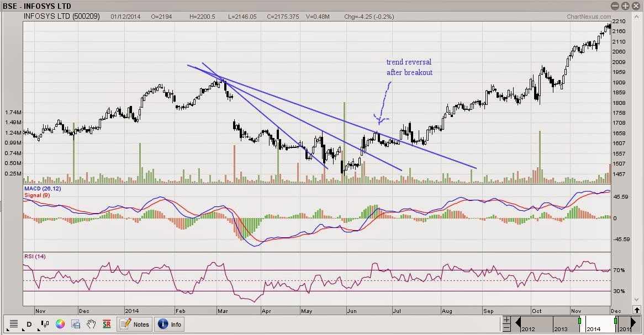
Task: Click the RSI (14) label
Action: pyautogui.click(x=35, y=256)
